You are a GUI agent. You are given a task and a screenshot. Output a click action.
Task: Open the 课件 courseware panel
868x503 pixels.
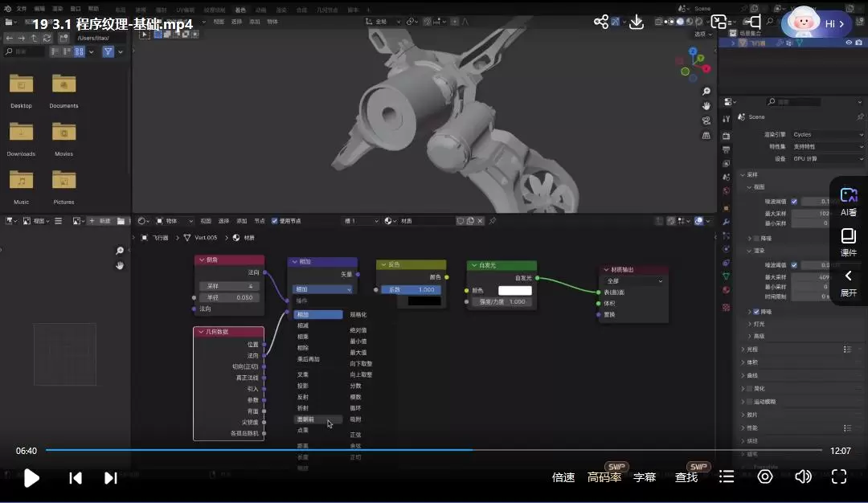pyautogui.click(x=849, y=243)
